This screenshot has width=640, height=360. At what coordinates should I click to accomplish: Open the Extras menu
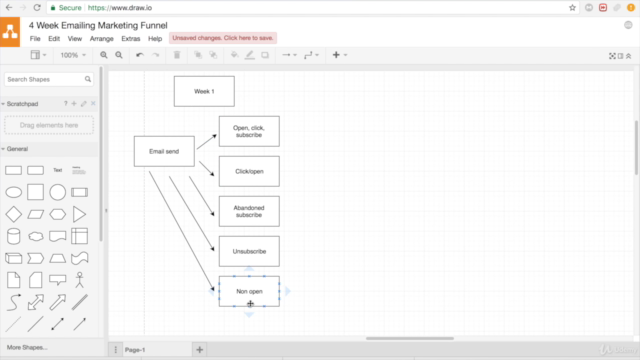tap(131, 39)
